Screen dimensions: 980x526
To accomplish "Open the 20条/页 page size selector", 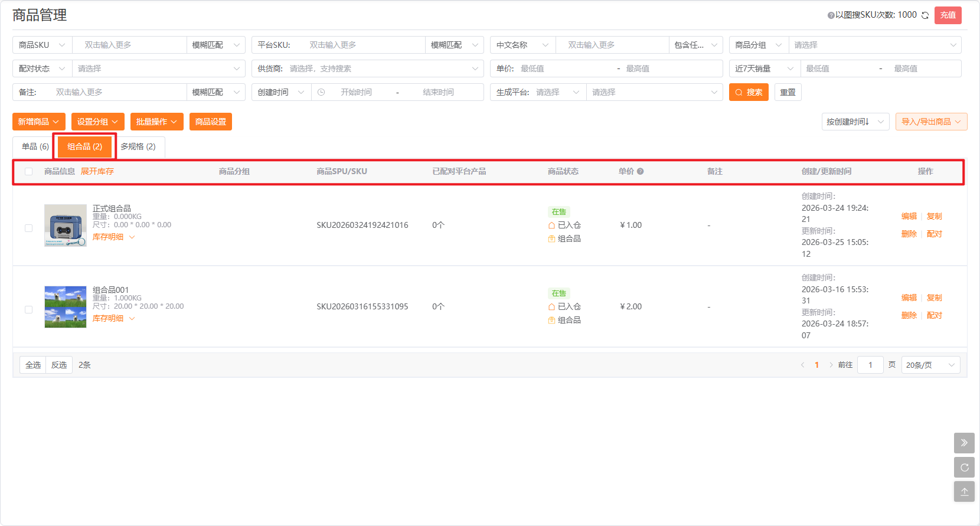I will pos(930,365).
